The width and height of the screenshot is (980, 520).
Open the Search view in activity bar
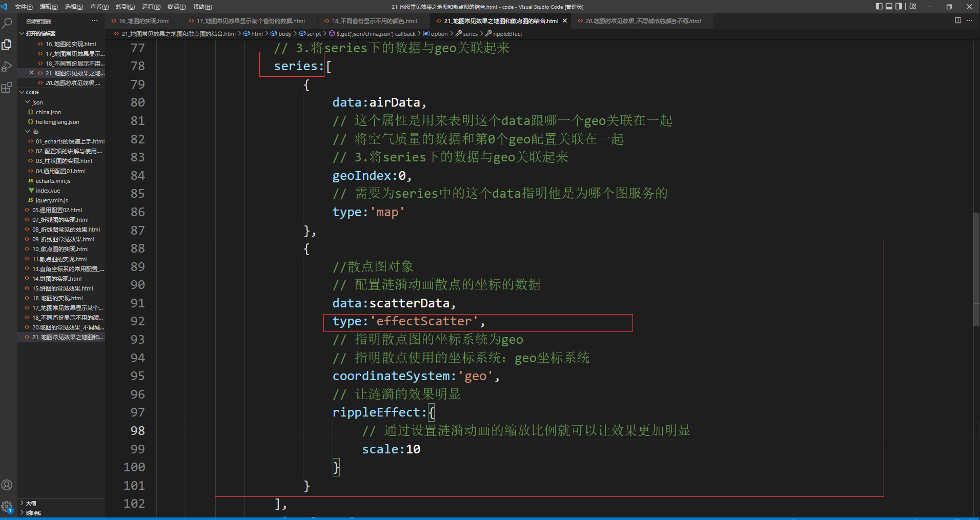[x=7, y=23]
